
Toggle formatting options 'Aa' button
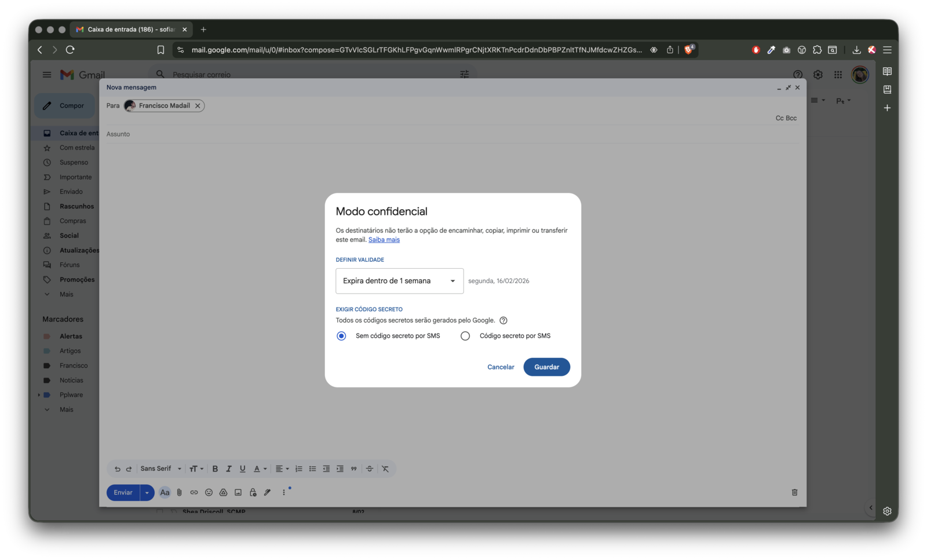(165, 492)
